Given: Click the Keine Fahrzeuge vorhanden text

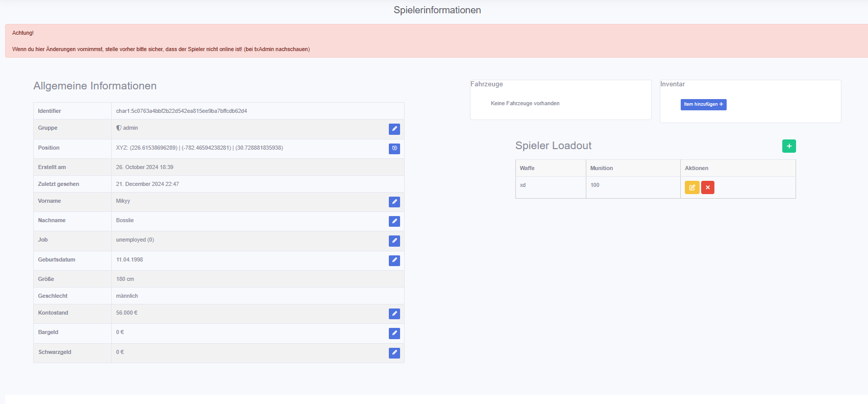Looking at the screenshot, I should (525, 103).
